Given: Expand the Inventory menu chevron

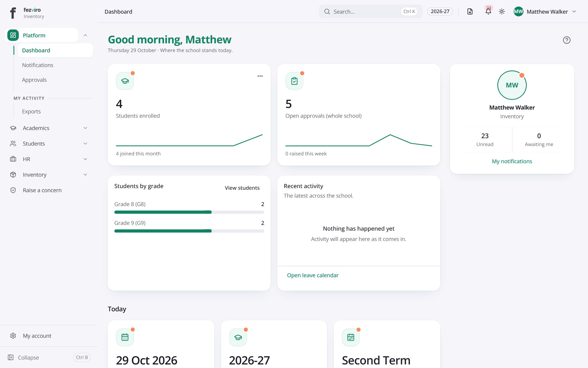Looking at the screenshot, I should 85,175.
